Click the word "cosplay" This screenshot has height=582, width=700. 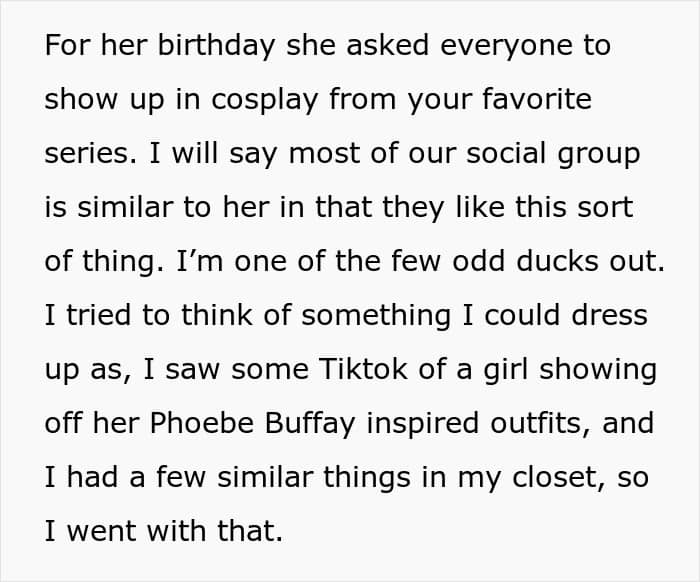[264, 100]
